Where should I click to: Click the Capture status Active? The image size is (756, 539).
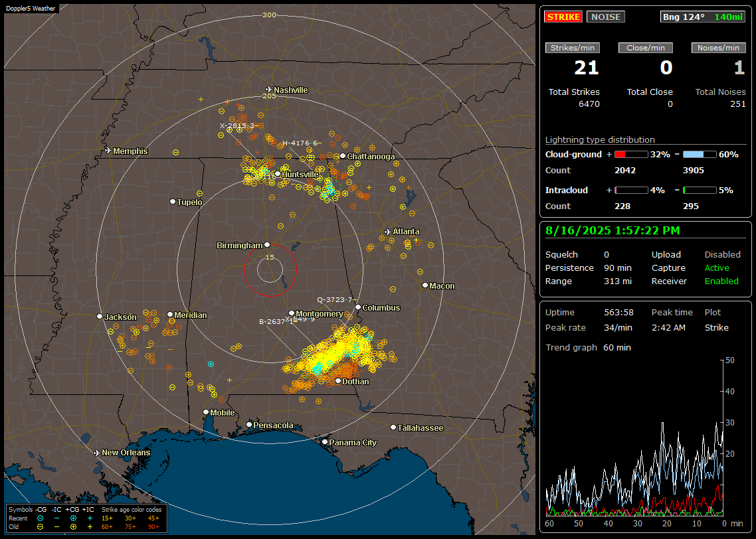(x=716, y=268)
